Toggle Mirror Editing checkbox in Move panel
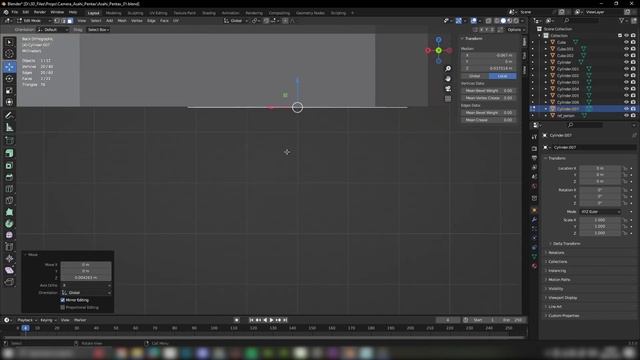640x360 pixels. (x=63, y=300)
